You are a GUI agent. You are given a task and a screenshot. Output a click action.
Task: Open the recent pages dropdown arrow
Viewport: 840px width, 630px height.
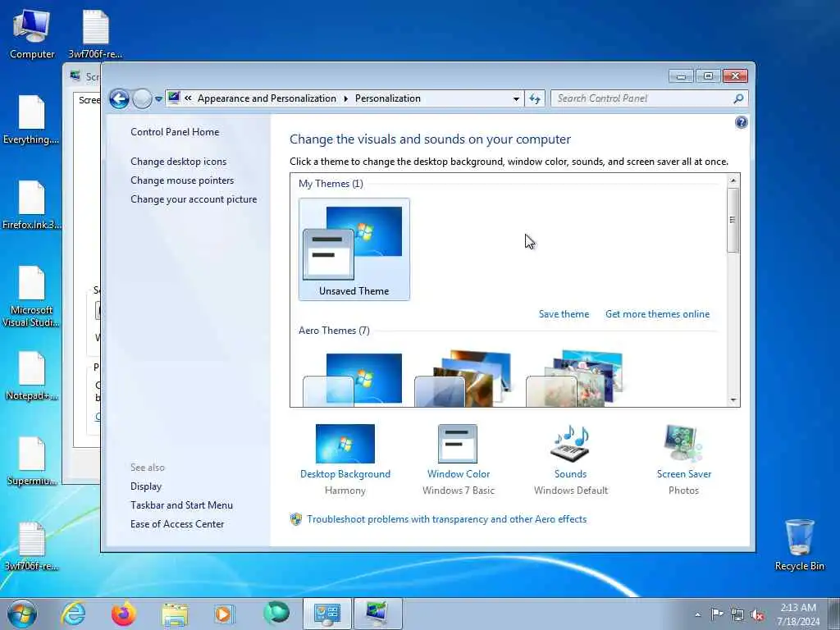(x=158, y=98)
